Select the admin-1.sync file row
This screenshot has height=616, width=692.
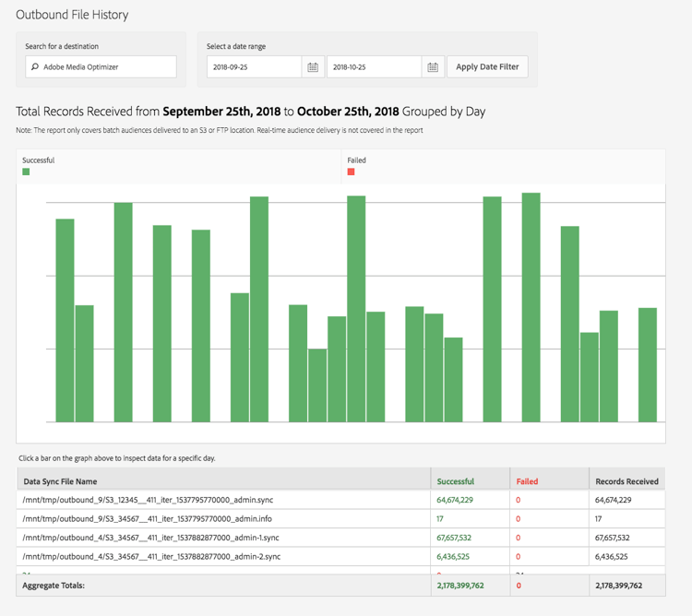340,538
